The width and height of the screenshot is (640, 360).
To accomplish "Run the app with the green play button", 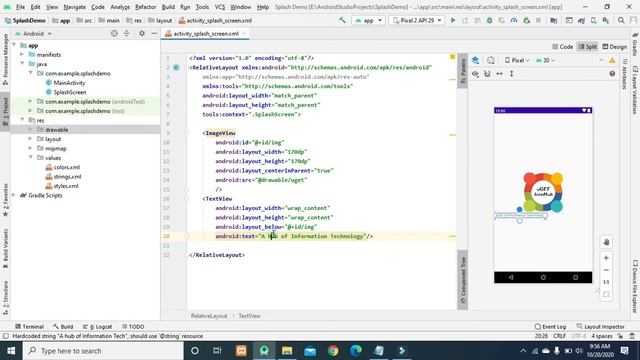I will pos(453,20).
